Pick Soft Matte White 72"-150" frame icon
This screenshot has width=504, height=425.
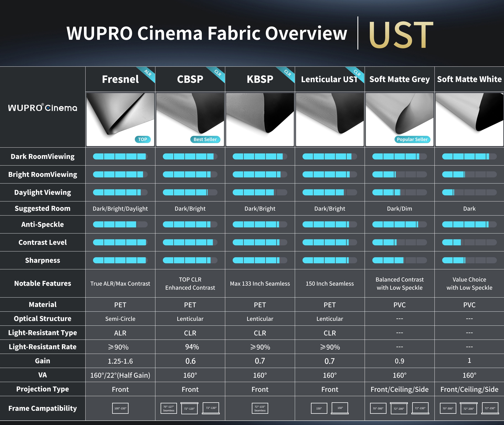(490, 408)
